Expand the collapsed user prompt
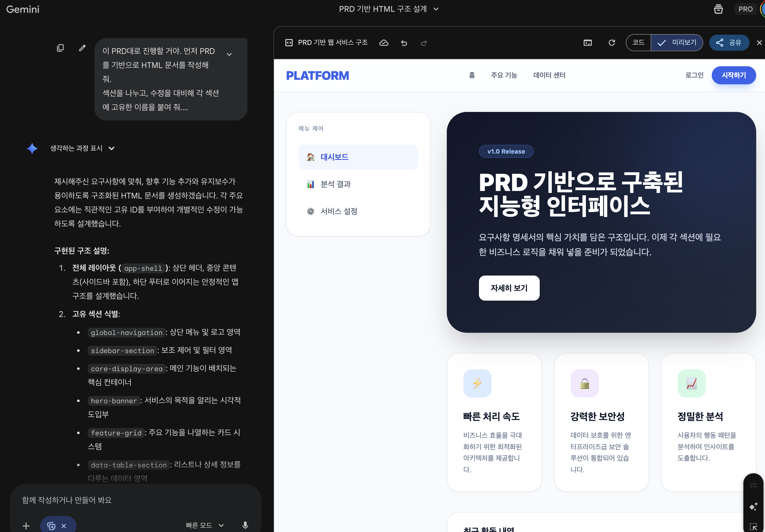The image size is (765, 532). 229,54
